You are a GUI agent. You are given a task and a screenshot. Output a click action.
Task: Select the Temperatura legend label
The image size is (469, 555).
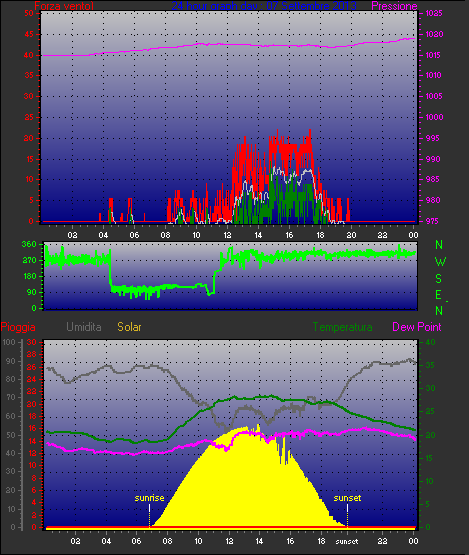(x=342, y=327)
